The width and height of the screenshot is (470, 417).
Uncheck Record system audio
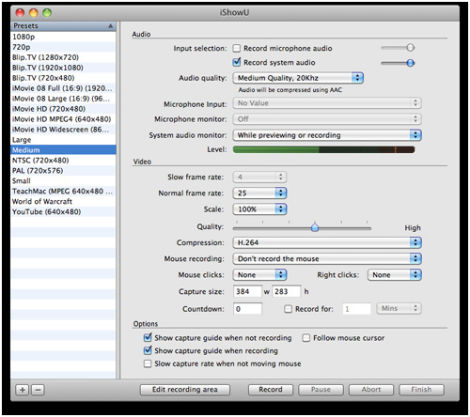point(236,62)
